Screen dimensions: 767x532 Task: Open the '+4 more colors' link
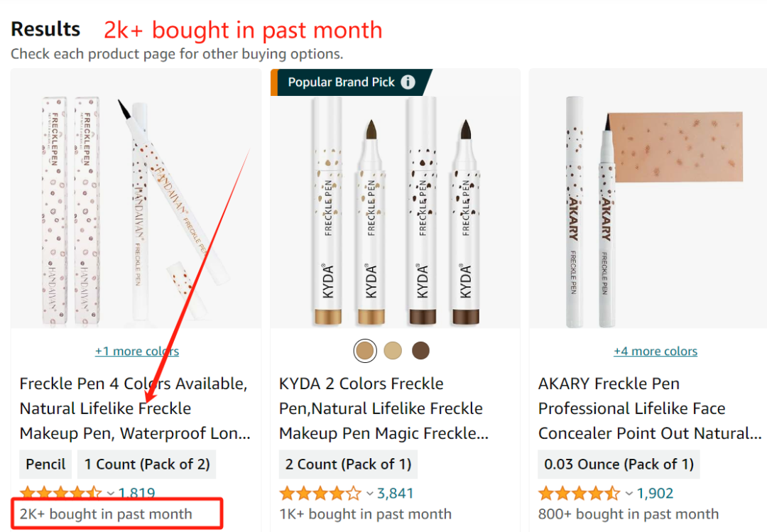point(656,351)
